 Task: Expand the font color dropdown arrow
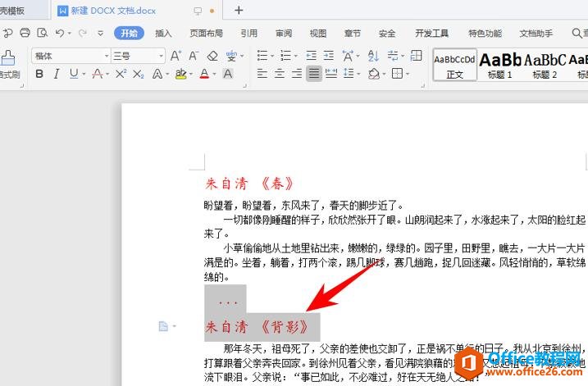214,75
